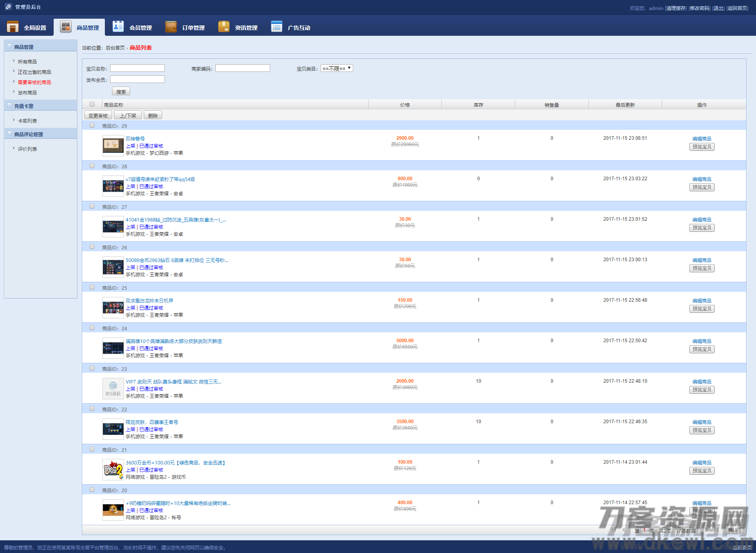Click the 商品管理 grid icon
The height and width of the screenshot is (553, 756).
66,27
